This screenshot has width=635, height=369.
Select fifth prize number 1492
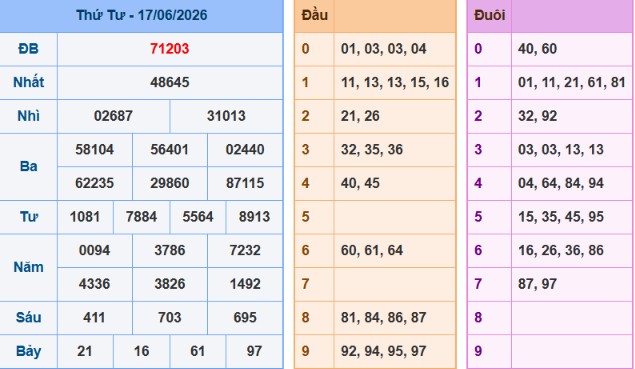pos(245,284)
